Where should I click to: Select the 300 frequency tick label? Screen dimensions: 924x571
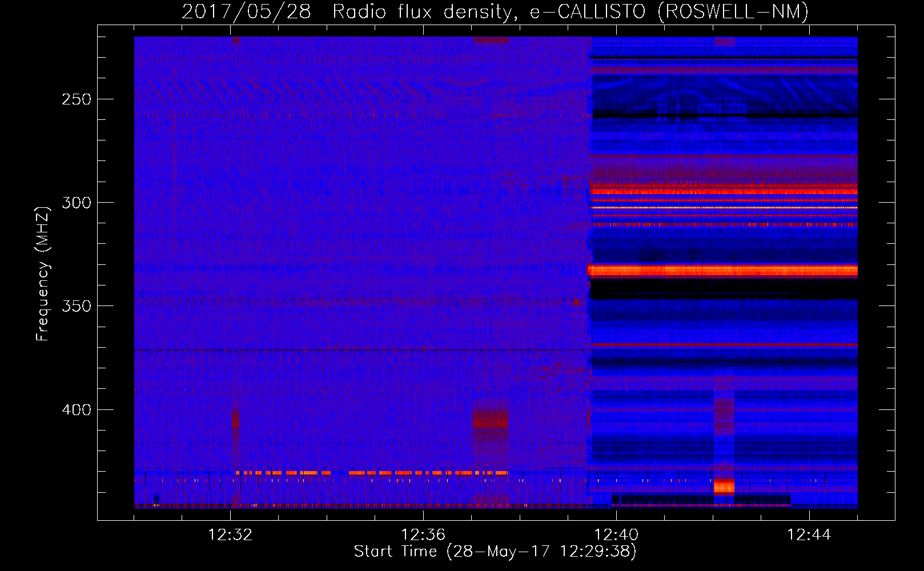click(x=77, y=203)
